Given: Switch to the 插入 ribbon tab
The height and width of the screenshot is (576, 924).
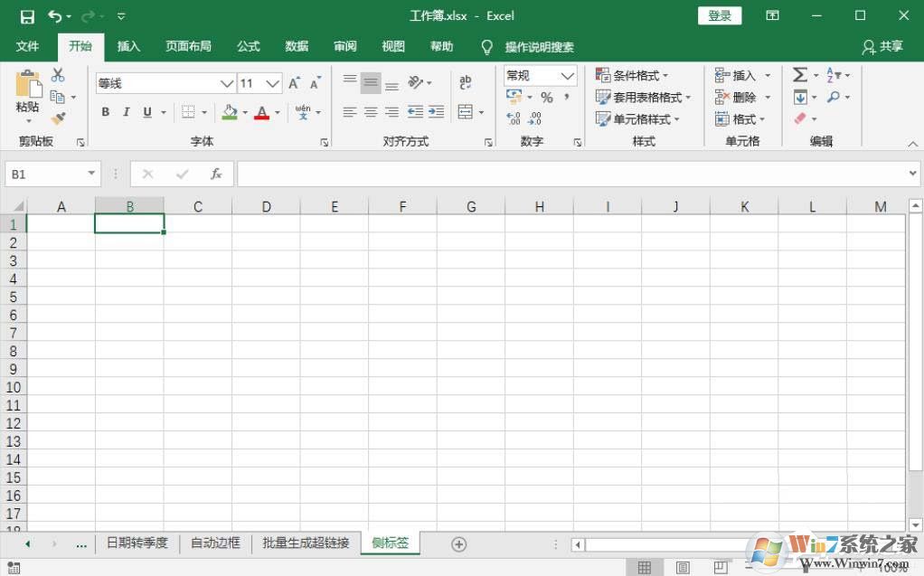Looking at the screenshot, I should [x=128, y=46].
